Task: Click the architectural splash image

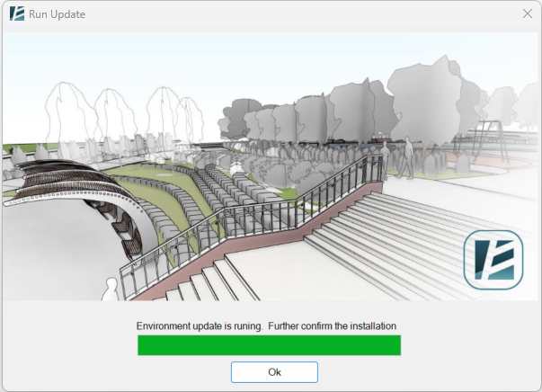Action: [271, 166]
